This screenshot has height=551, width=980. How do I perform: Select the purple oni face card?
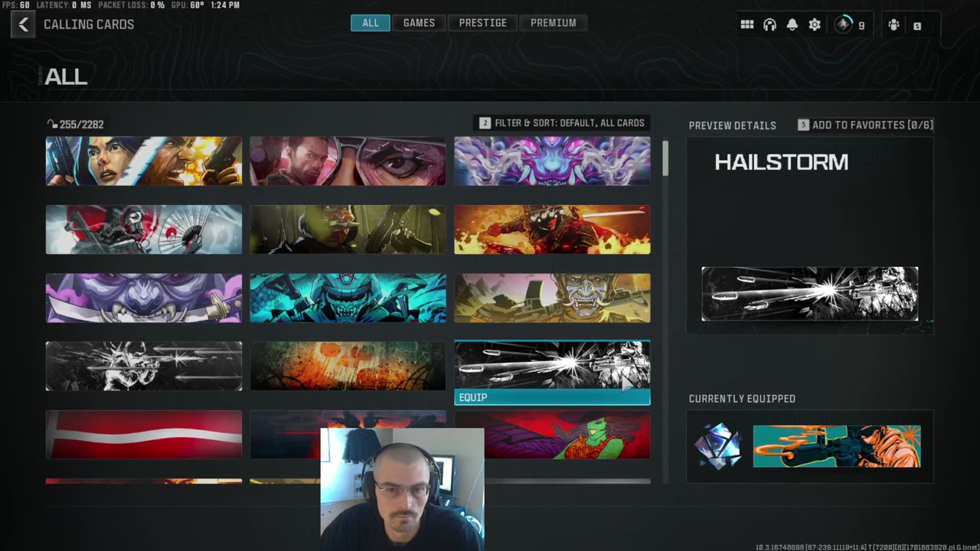pos(144,298)
